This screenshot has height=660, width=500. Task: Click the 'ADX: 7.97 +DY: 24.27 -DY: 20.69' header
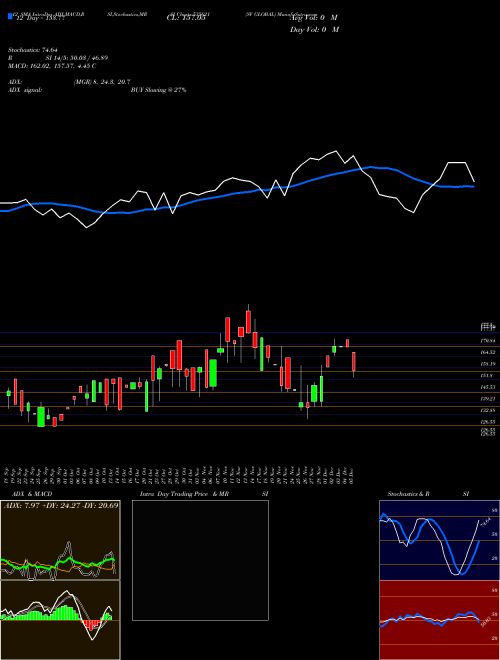[x=61, y=505]
